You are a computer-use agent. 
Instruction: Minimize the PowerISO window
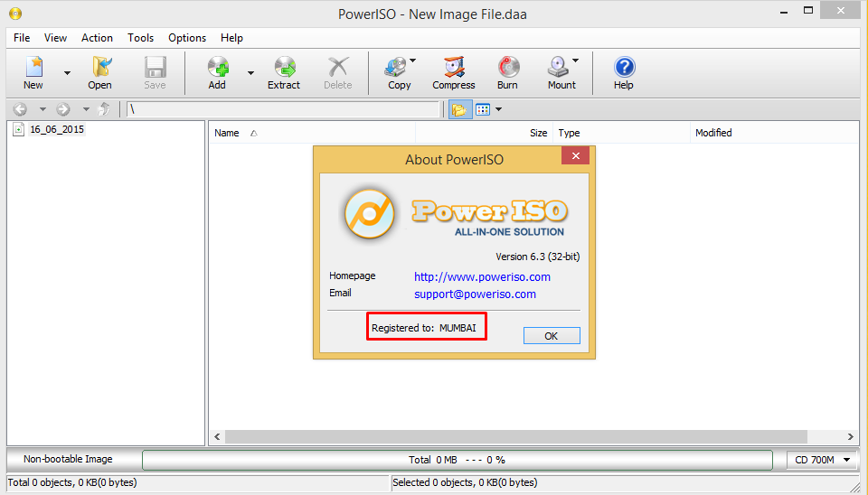[784, 11]
